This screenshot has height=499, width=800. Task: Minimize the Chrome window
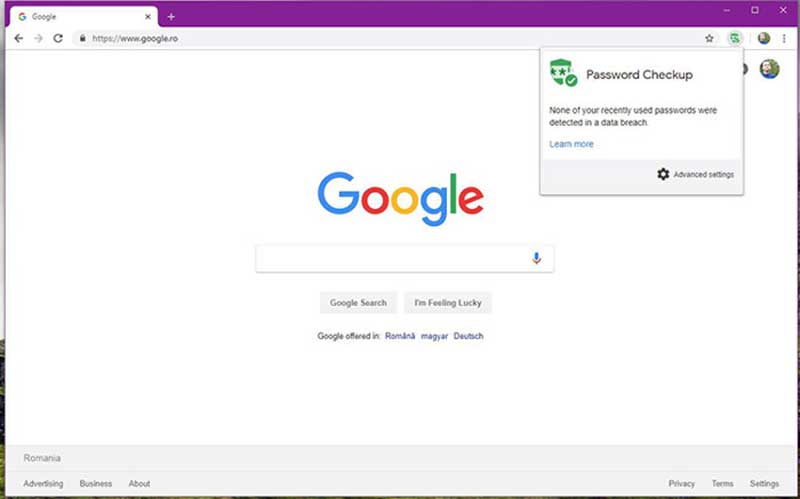point(727,10)
